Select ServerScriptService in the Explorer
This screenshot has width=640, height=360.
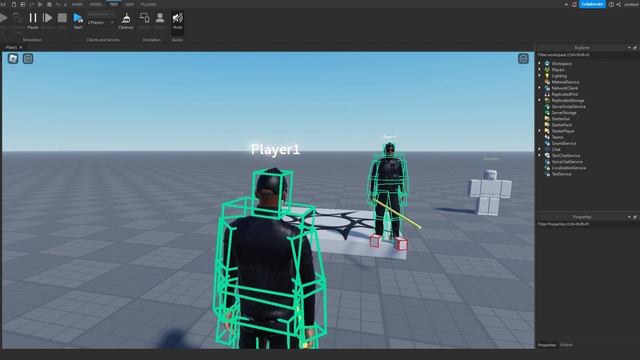pos(569,107)
